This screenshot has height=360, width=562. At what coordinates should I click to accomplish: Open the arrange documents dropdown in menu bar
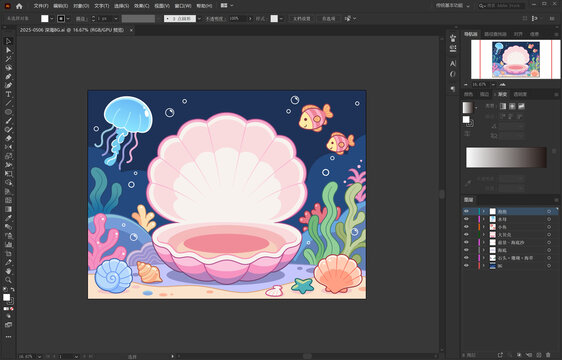[x=227, y=6]
